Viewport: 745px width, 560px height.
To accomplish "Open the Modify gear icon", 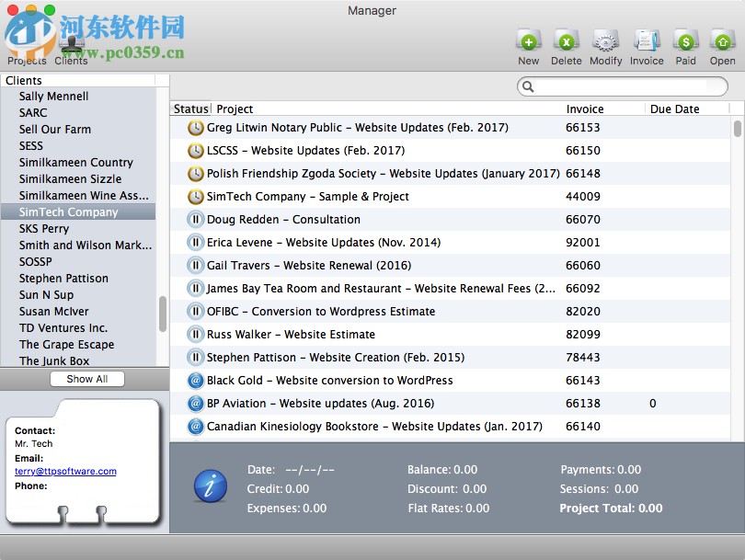I will (x=605, y=42).
